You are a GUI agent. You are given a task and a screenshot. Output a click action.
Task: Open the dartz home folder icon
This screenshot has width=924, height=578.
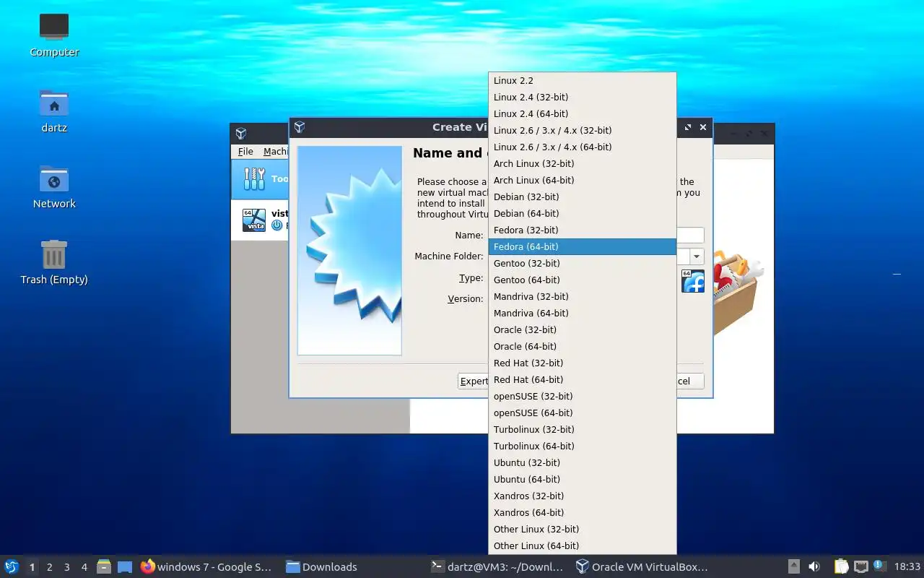[54, 104]
